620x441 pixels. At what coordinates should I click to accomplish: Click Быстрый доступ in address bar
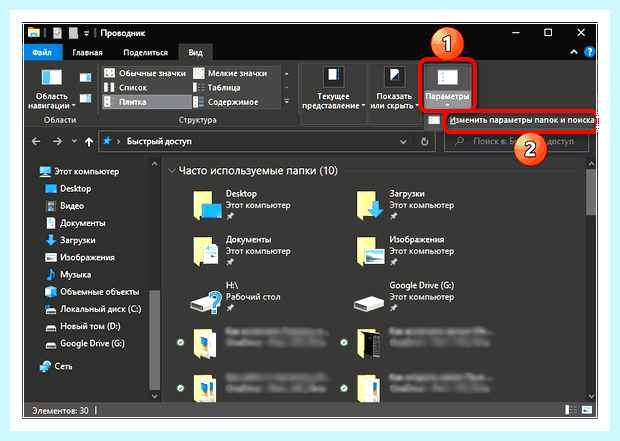(x=159, y=141)
